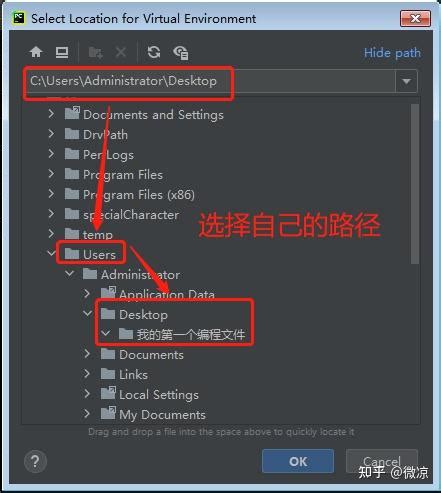Select the 我的第一个编程文件 folder
Viewport: 441px width, 493px height.
tap(182, 334)
